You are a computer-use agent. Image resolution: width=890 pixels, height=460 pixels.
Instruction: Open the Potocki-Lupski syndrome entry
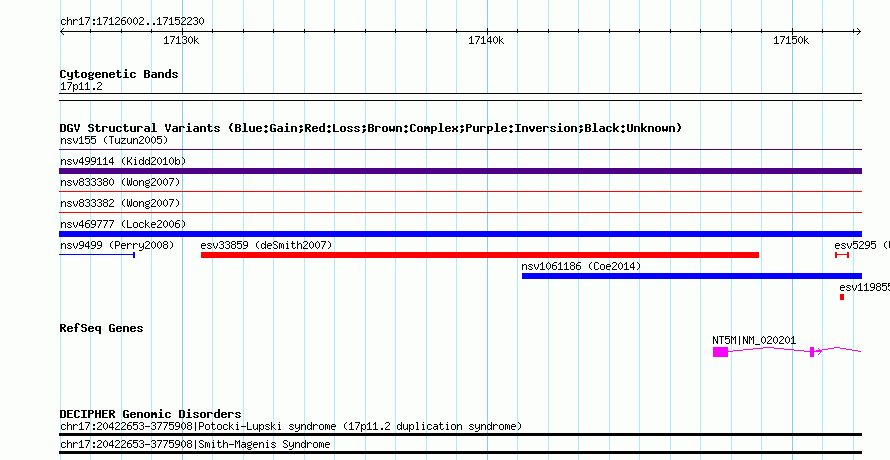point(291,426)
